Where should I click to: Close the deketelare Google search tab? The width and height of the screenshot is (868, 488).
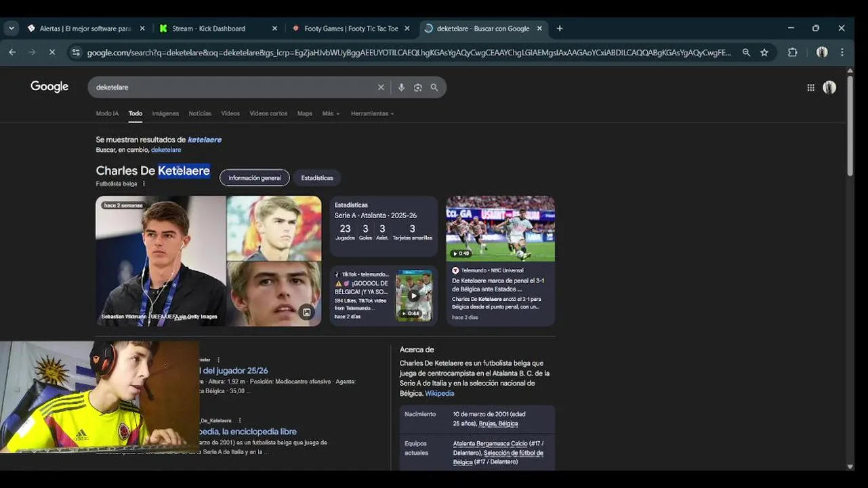539,28
